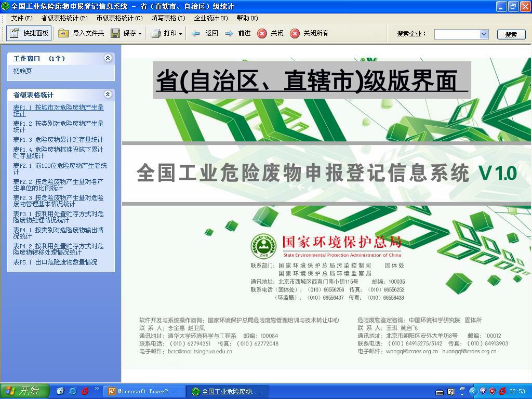The height and width of the screenshot is (399, 532).
Task: Click the application icon in title bar
Action: click(x=5, y=6)
